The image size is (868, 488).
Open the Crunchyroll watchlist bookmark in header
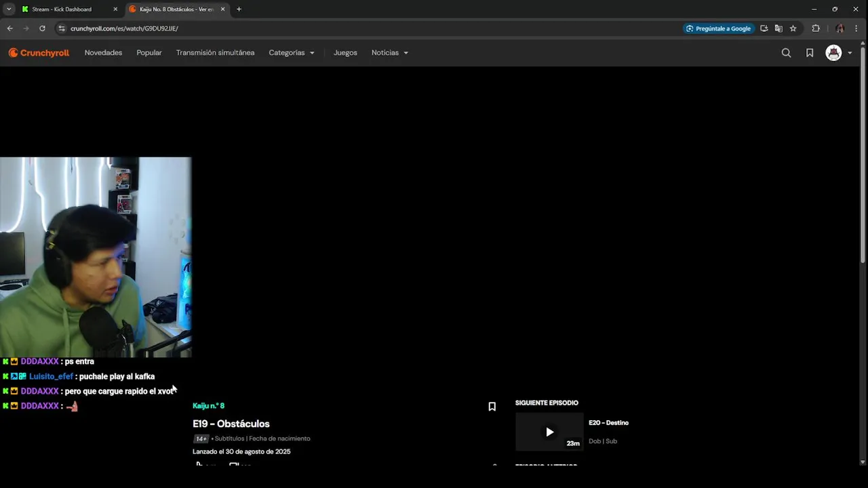(810, 53)
